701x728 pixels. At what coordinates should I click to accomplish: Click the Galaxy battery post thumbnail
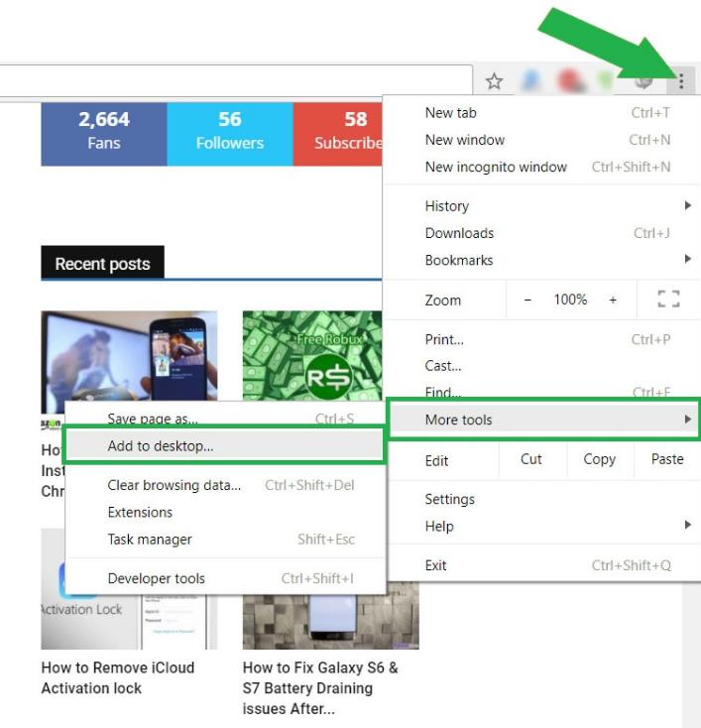point(330,622)
